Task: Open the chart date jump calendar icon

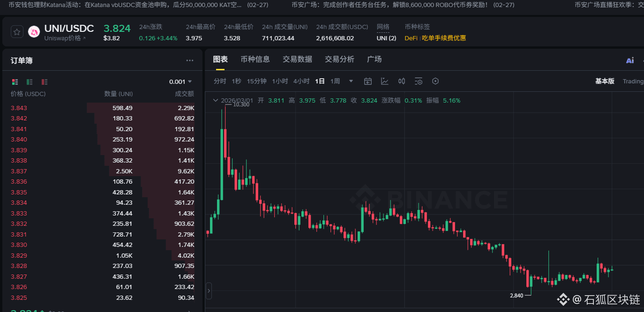Action: 368,81
